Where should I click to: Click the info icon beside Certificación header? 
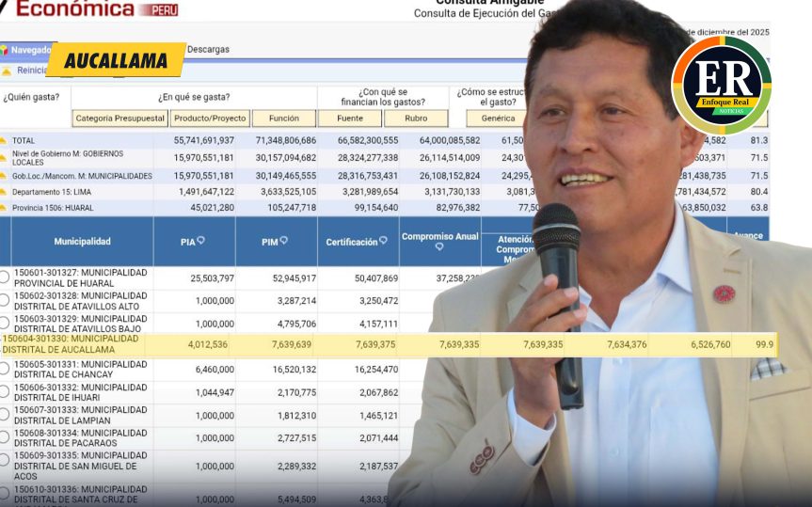(x=384, y=242)
